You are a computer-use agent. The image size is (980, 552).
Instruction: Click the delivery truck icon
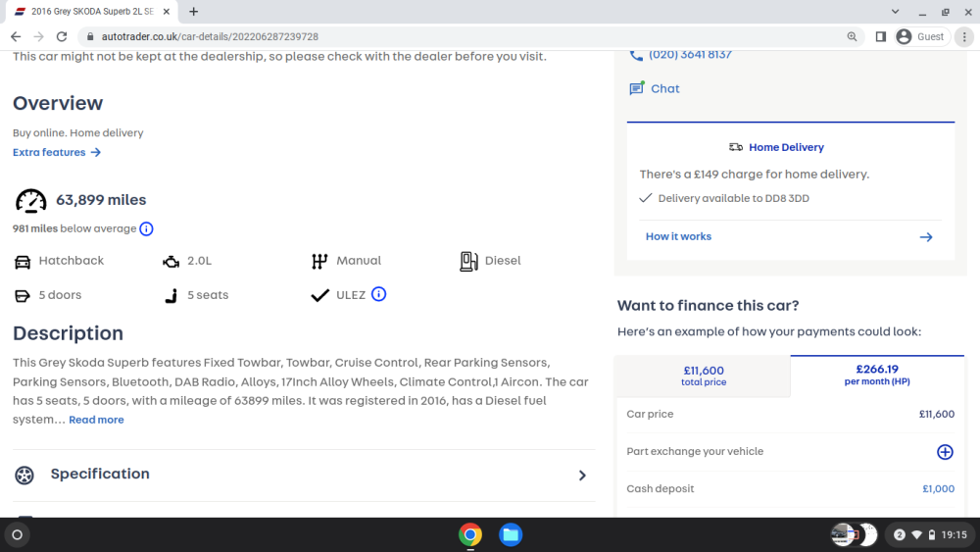[736, 147]
